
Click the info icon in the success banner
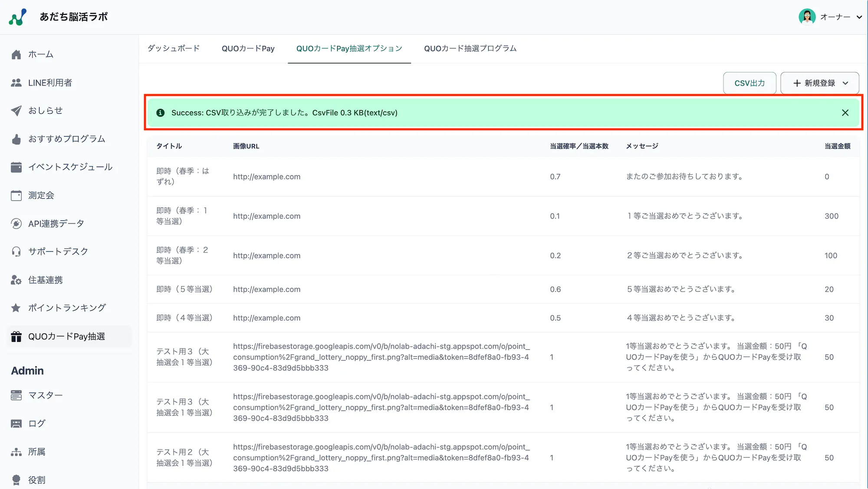pos(160,112)
